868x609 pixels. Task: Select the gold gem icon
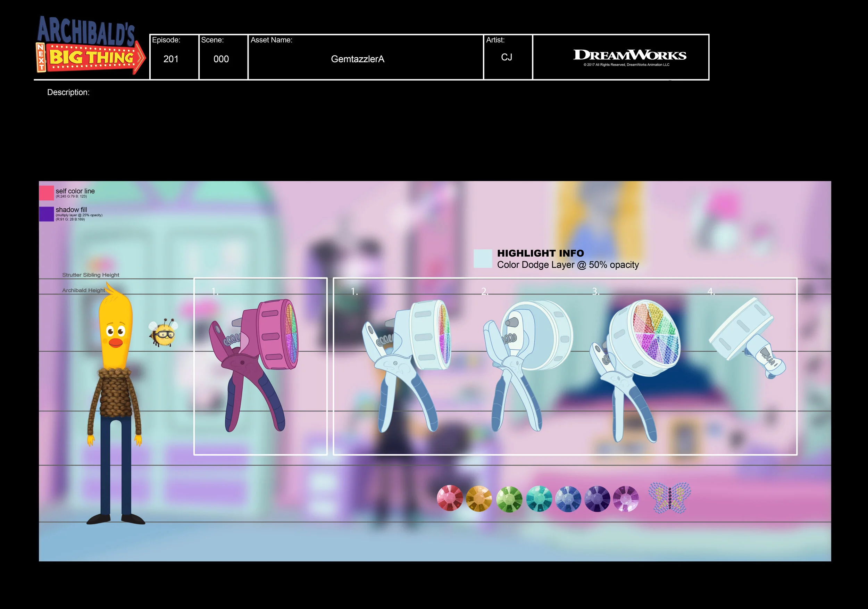478,498
